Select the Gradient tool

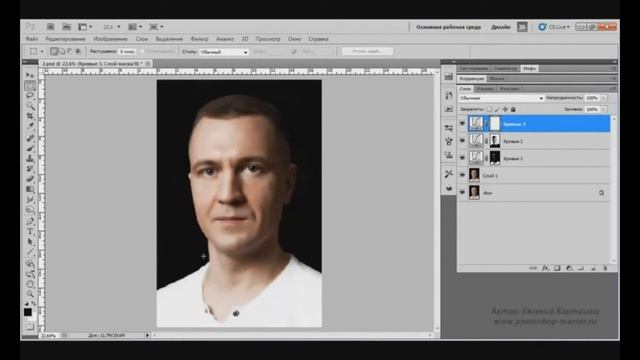click(30, 189)
